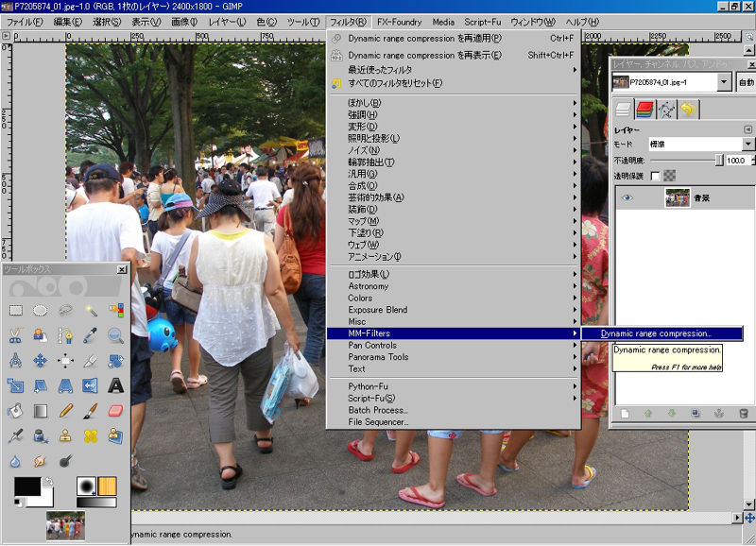Screen dimensions: 756x546
Task: Select the Dodge/Burn tool
Action: pos(65,461)
